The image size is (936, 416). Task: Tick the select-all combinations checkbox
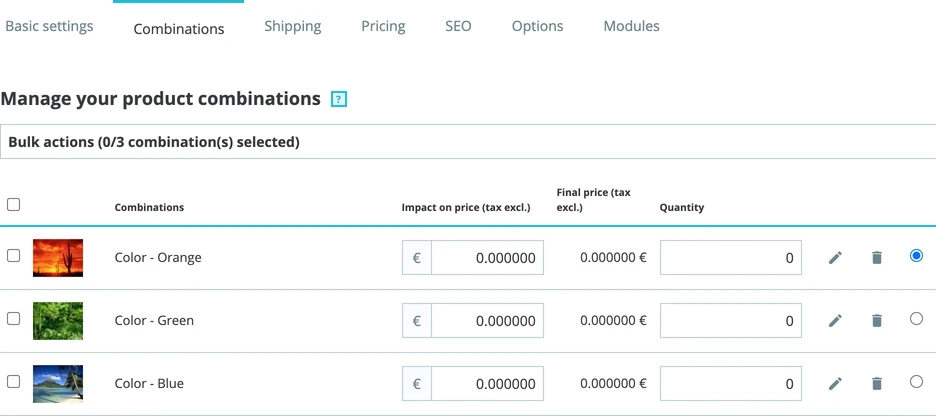pyautogui.click(x=13, y=205)
